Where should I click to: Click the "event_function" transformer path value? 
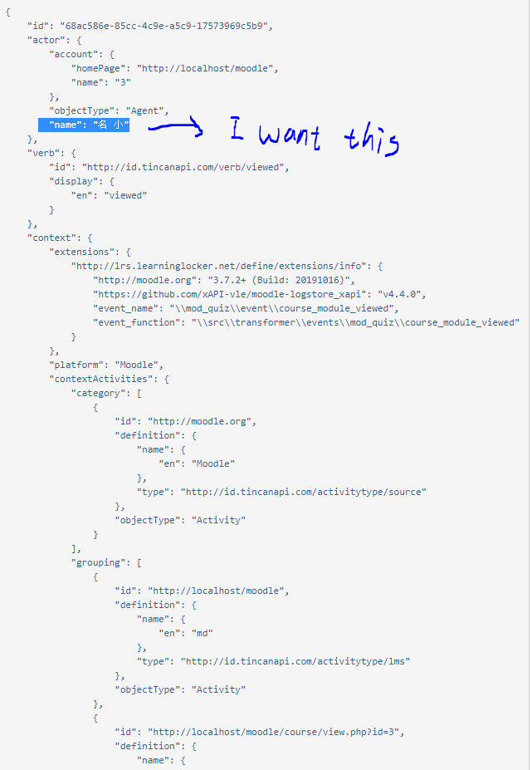(x=355, y=322)
